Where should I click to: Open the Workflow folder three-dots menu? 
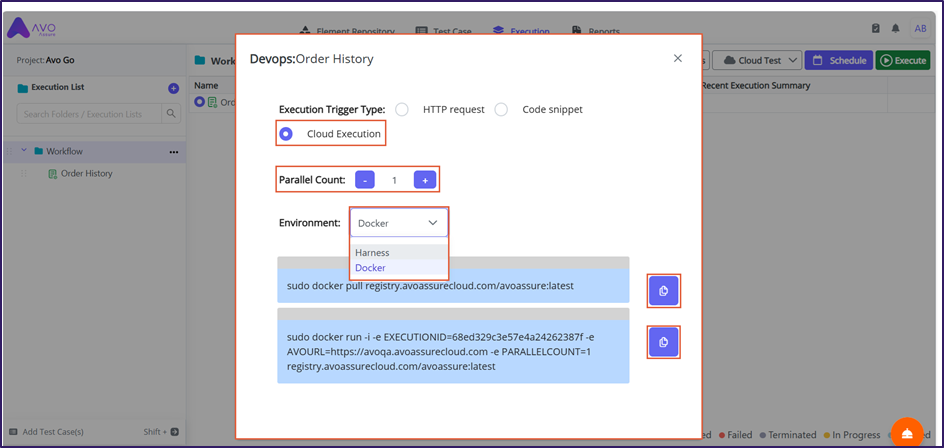[173, 152]
